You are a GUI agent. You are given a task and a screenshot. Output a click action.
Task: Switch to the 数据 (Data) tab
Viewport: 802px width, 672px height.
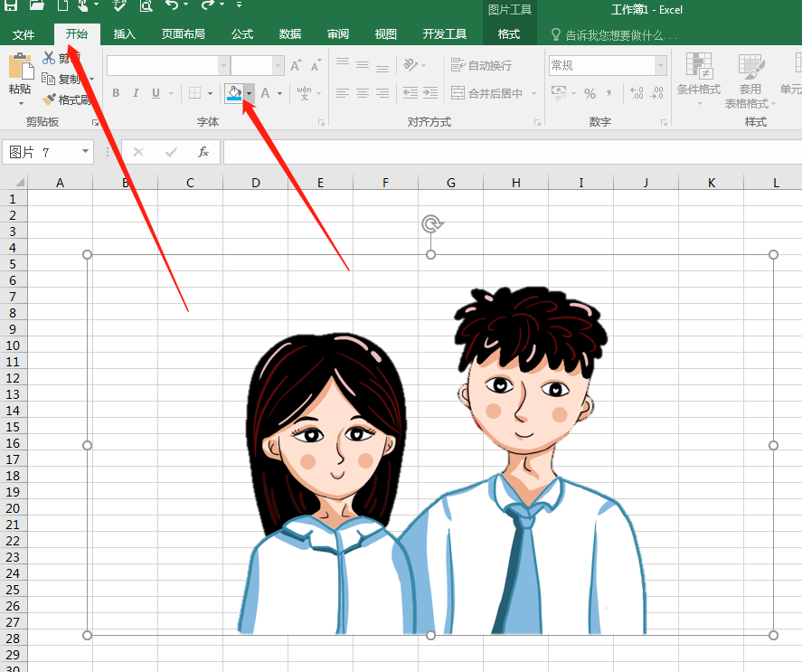click(x=290, y=34)
